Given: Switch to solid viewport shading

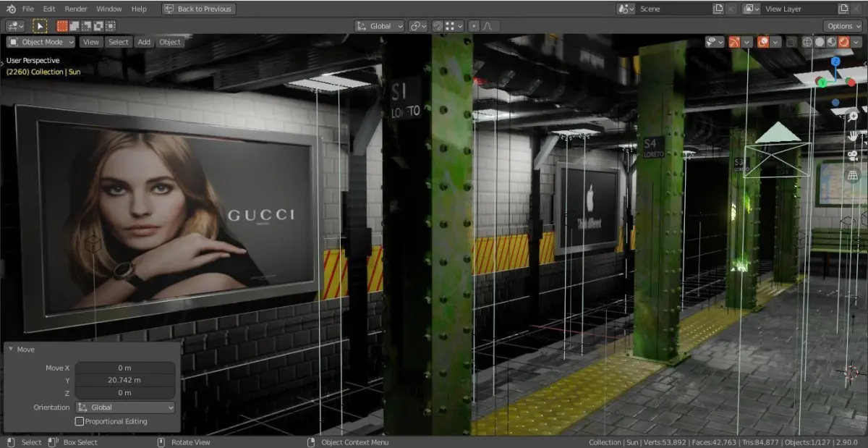Looking at the screenshot, I should 820,42.
